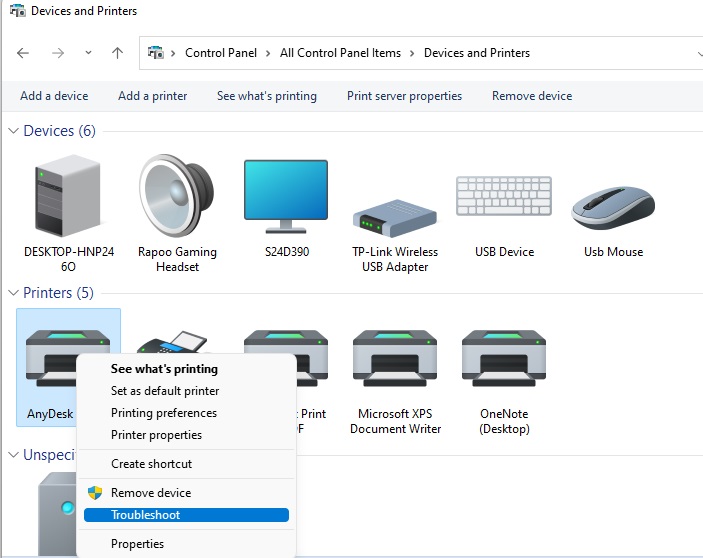Go up one folder level
Image resolution: width=703 pixels, height=558 pixels.
tap(117, 53)
